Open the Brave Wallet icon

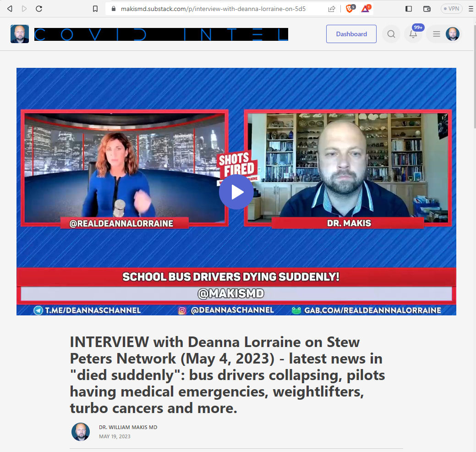pyautogui.click(x=427, y=9)
